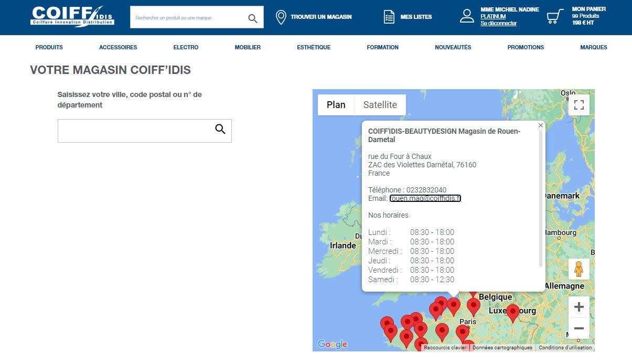
Task: Close the Rouen-Darnetal store info window
Action: [541, 125]
